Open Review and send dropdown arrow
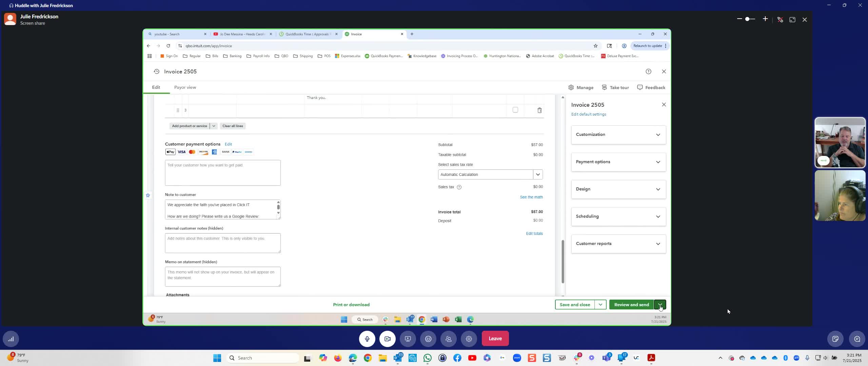The image size is (868, 366). point(660,304)
